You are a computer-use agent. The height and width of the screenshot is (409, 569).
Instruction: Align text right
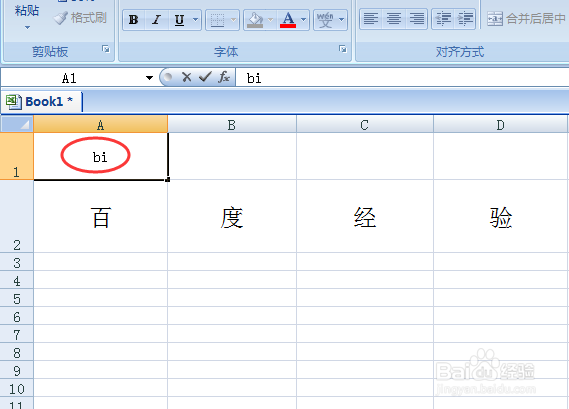417,19
